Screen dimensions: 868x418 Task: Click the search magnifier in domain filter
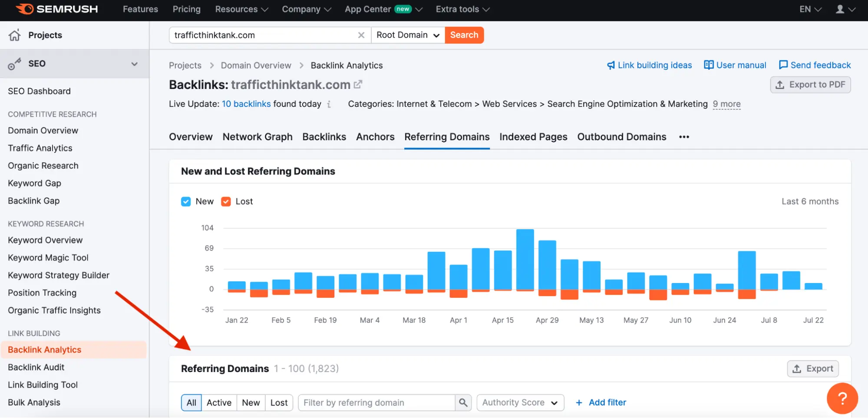pos(463,402)
